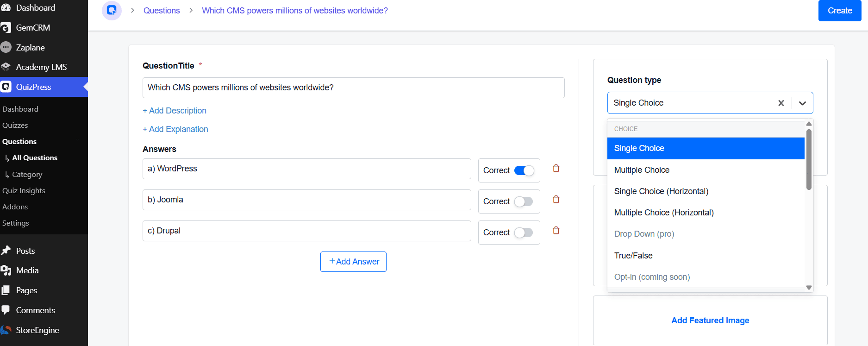The width and height of the screenshot is (868, 346).
Task: Open All Questions submenu item
Action: 35,157
